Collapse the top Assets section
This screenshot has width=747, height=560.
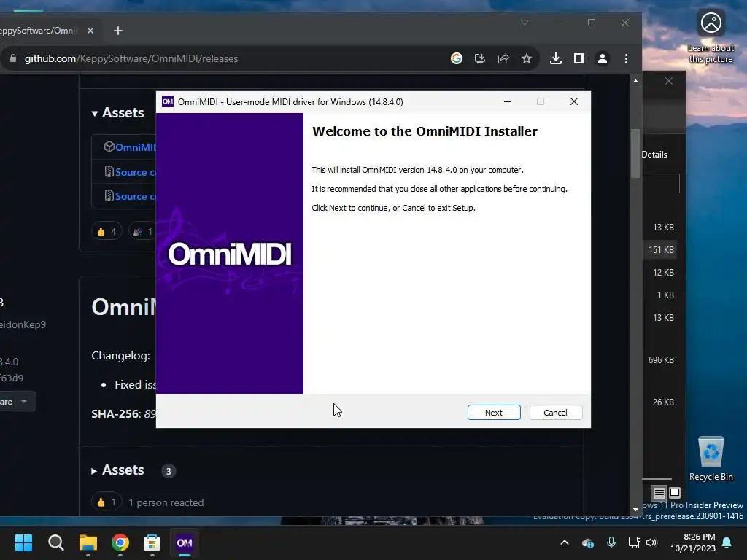pyautogui.click(x=117, y=113)
